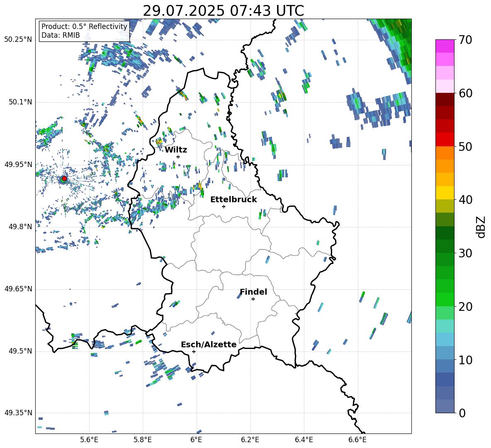Click the 50.1°N latitude label

coord(20,102)
